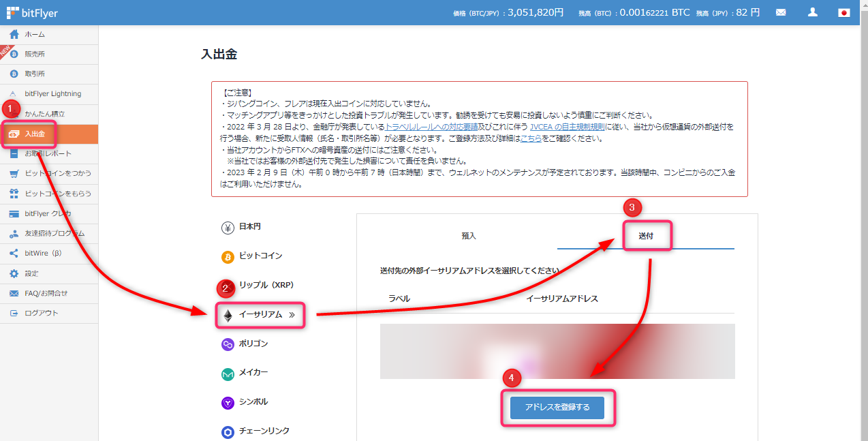Click the teal Maker icon

228,374
